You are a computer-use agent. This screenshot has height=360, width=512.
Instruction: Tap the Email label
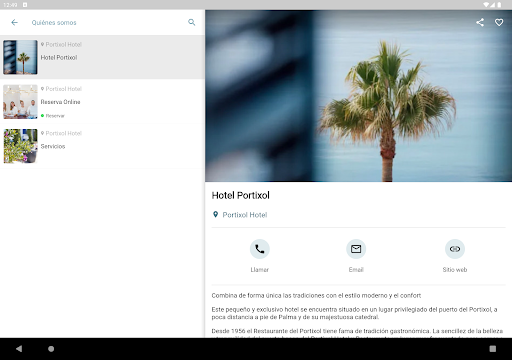point(356,270)
